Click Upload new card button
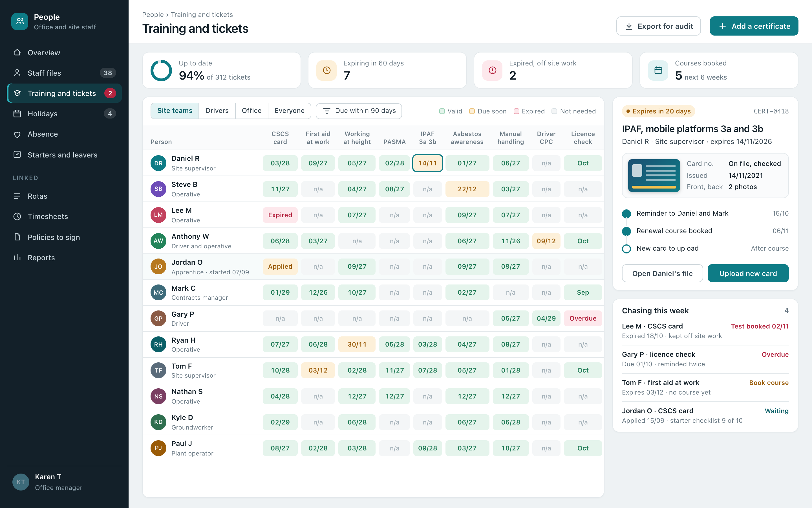 (x=748, y=273)
